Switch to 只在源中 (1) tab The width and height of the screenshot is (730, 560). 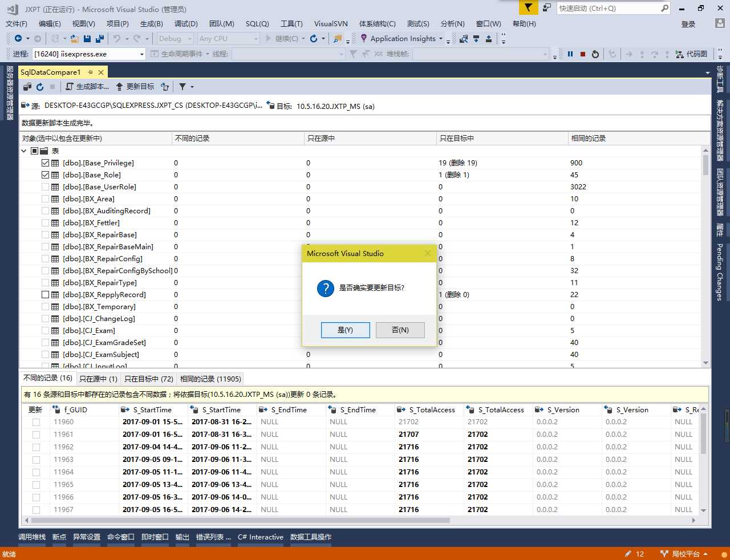tap(98, 379)
